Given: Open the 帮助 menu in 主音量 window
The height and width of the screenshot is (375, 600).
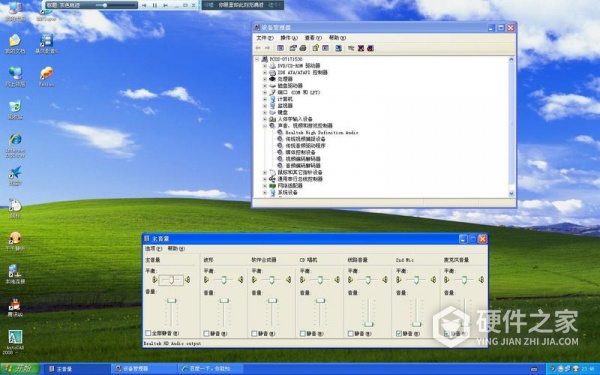Looking at the screenshot, I should (176, 249).
